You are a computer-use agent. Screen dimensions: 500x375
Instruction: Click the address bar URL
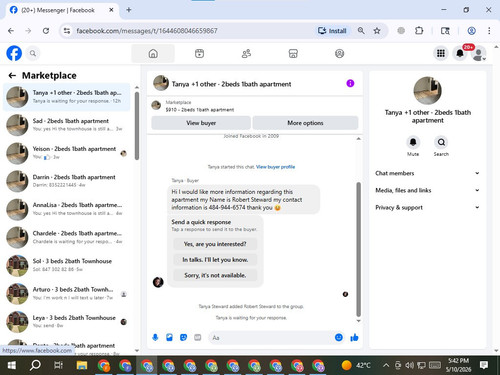(147, 31)
